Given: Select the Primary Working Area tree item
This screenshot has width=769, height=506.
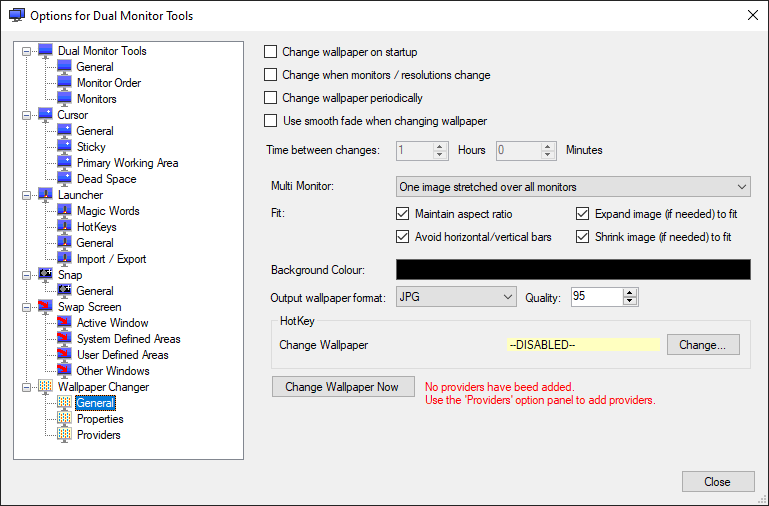Looking at the screenshot, I should 128,163.
